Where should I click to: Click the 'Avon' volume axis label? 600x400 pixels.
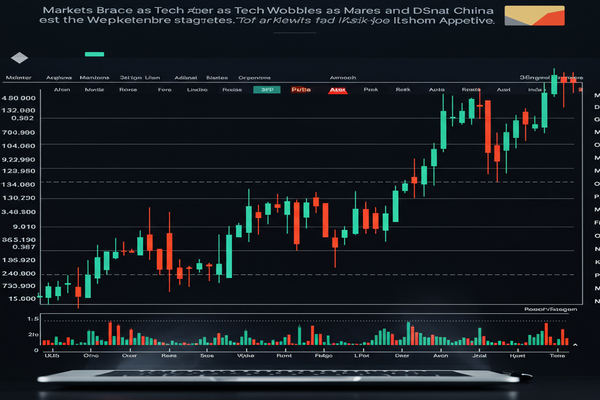coord(440,356)
